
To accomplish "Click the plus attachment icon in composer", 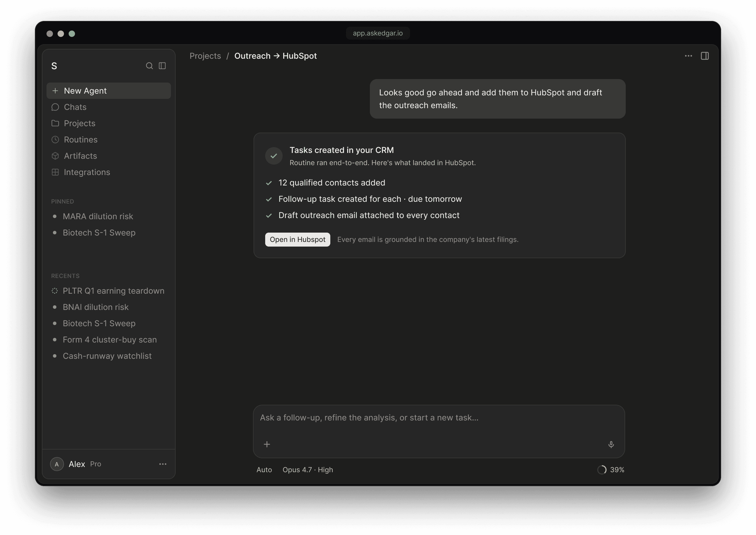I will 267,444.
